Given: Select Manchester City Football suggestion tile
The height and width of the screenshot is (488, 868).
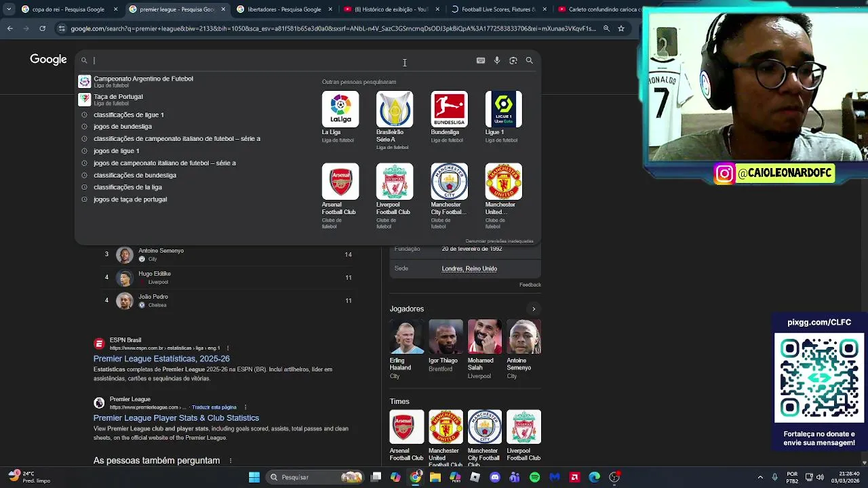Looking at the screenshot, I should [449, 196].
